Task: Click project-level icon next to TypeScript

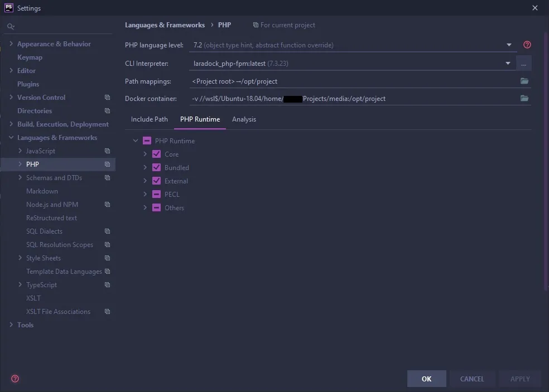Action: click(108, 285)
